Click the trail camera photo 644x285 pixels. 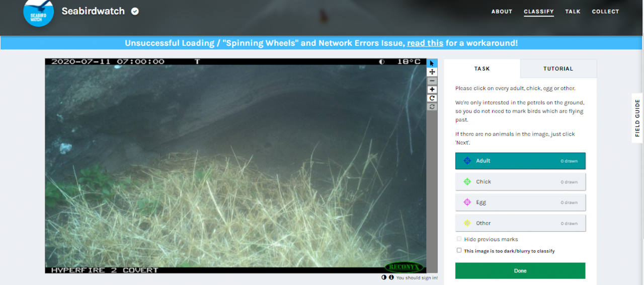(235, 166)
